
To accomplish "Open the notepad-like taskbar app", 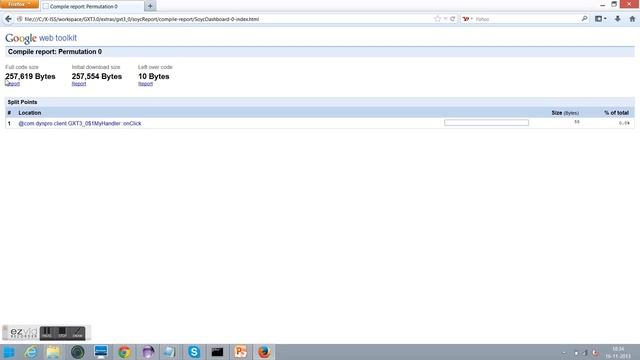I will (x=170, y=352).
